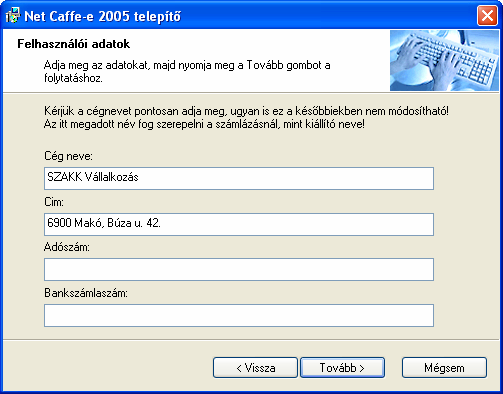Viewport: 503px width, 394px height.
Task: Click the Adószám: label
Action: [x=67, y=247]
